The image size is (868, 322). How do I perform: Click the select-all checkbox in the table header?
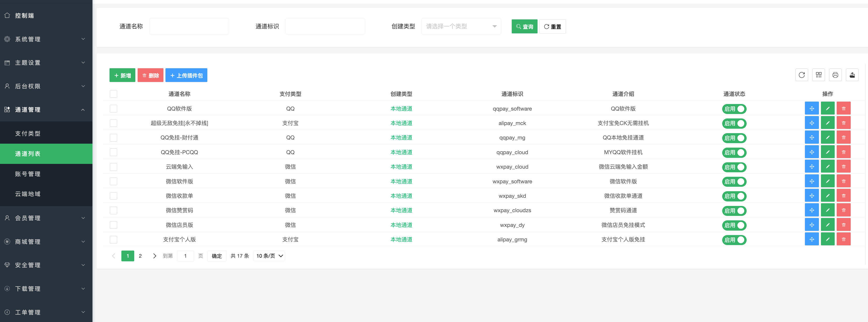[x=113, y=94]
